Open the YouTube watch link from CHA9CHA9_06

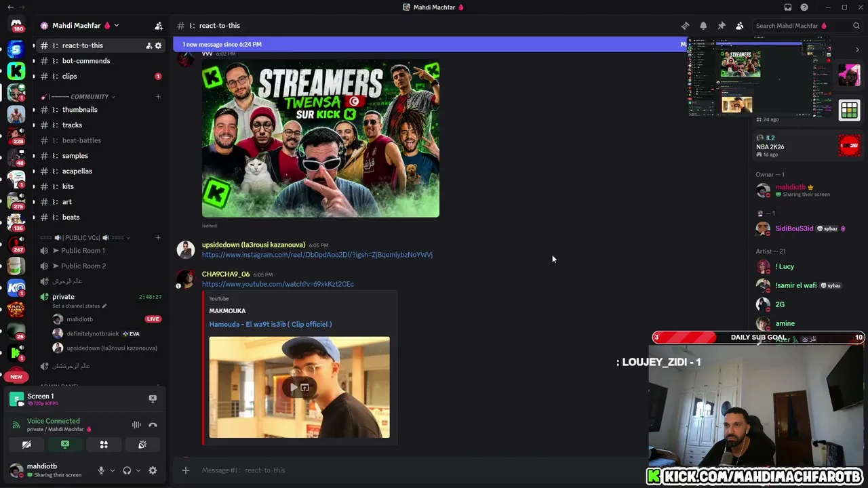click(278, 284)
